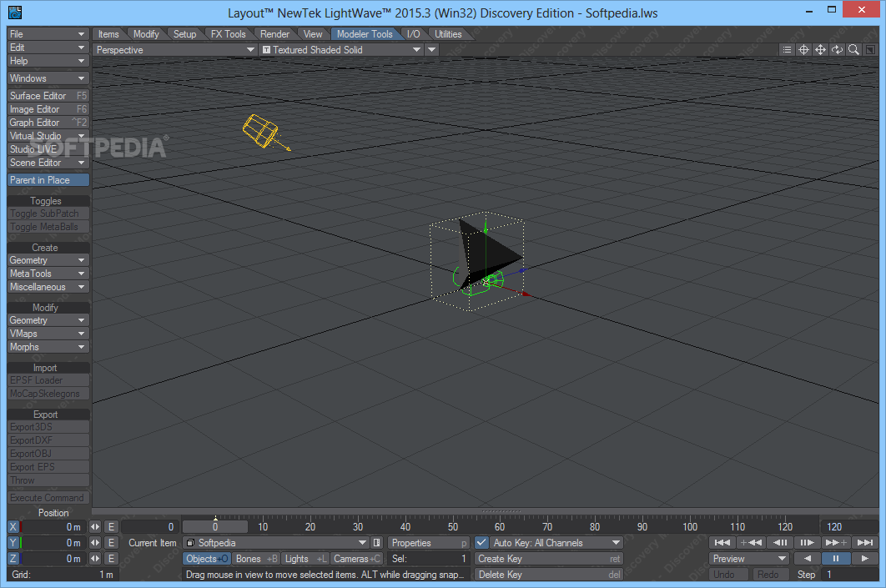Open item Properties panel
This screenshot has height=588, width=886.
coord(428,542)
